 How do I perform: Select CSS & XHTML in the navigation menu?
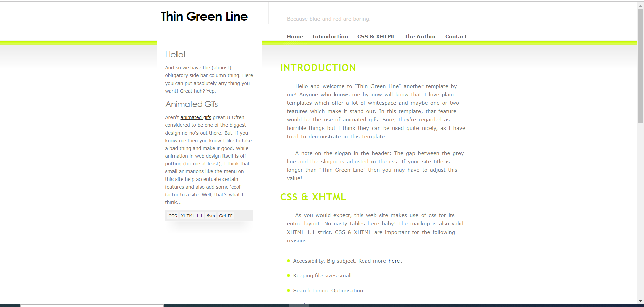(376, 36)
